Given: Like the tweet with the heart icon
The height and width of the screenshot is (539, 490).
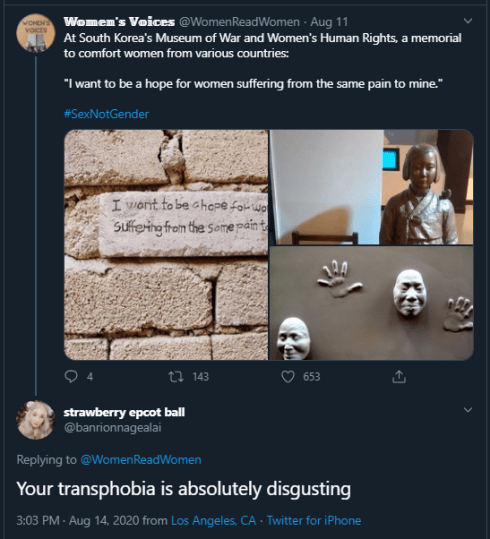Looking at the screenshot, I should (x=288, y=377).
